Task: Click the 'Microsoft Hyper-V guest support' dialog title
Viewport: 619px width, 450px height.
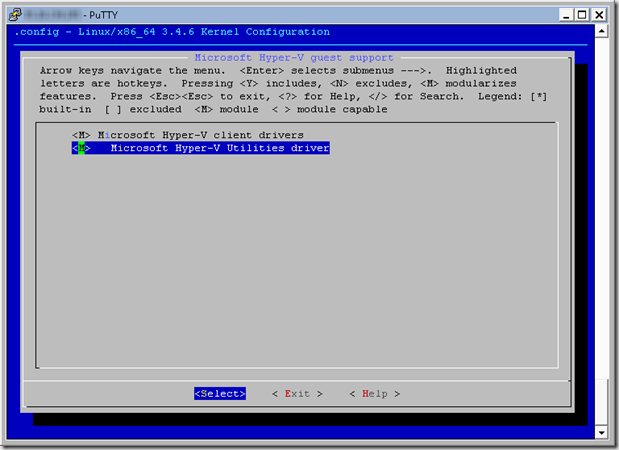Action: pyautogui.click(x=294, y=58)
